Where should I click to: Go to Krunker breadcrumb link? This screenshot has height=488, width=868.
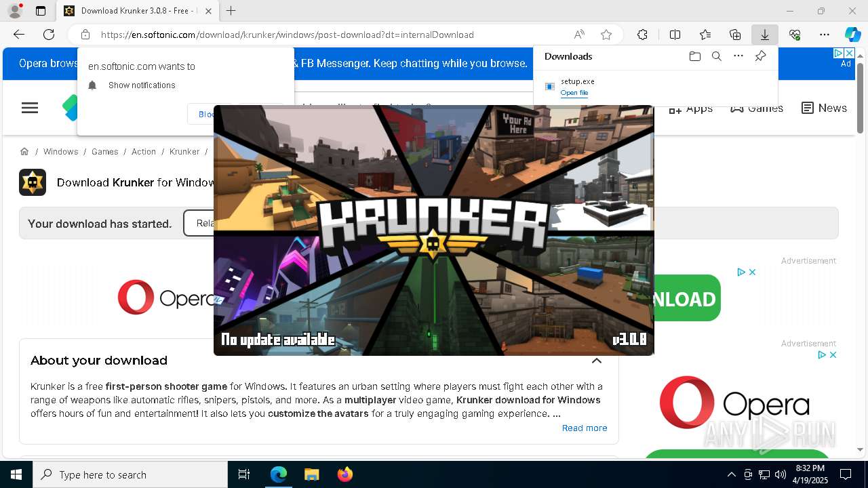pyautogui.click(x=184, y=151)
